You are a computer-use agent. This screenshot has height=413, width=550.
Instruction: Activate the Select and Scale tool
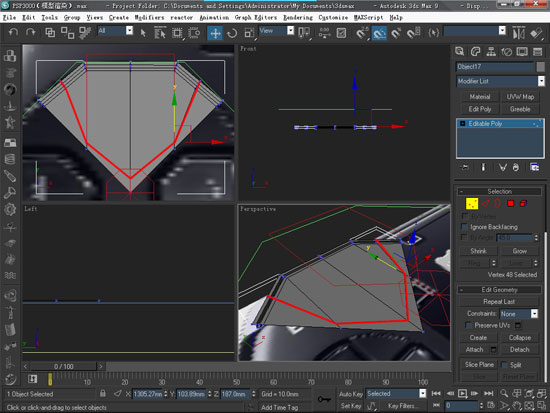(x=249, y=33)
